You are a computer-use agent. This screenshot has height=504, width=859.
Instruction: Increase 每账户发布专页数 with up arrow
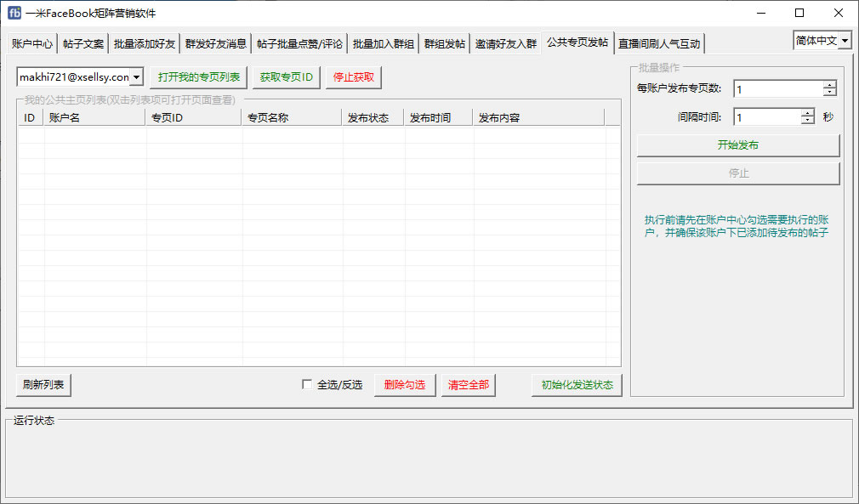830,85
